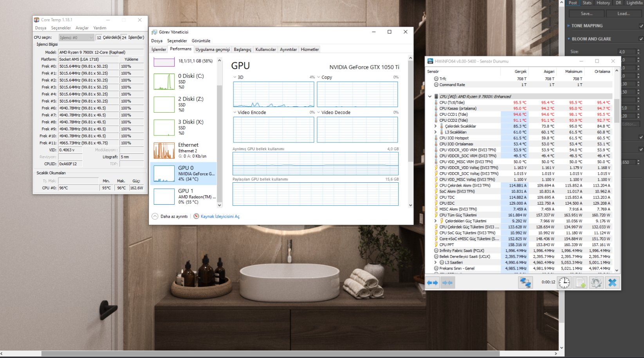This screenshot has height=358, width=644.
Task: Click the lightning icon beside CPU PPT
Action: tap(436, 245)
